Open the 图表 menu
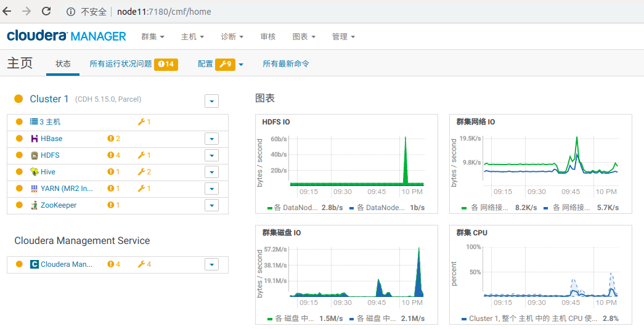Viewport: 644px width, 329px height. click(304, 37)
